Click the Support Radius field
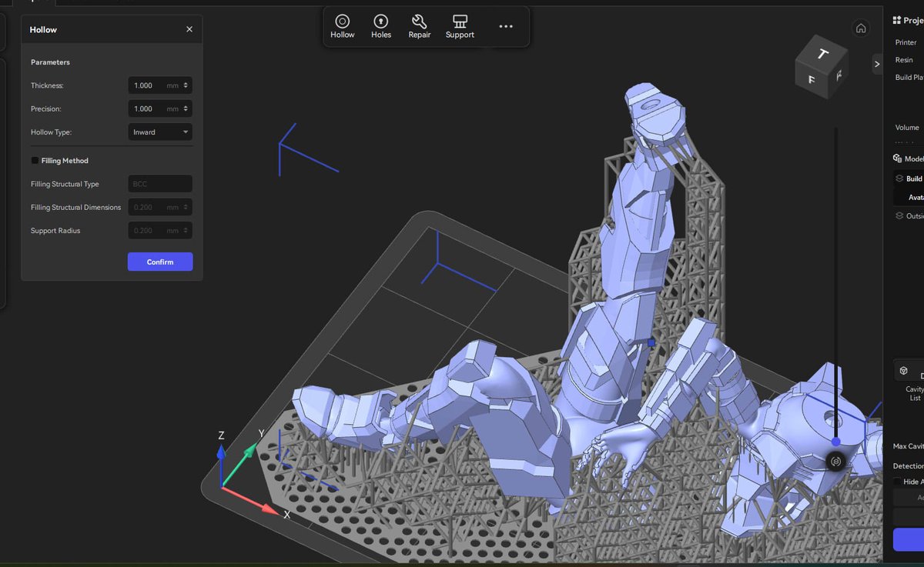The height and width of the screenshot is (567, 924). click(x=160, y=230)
